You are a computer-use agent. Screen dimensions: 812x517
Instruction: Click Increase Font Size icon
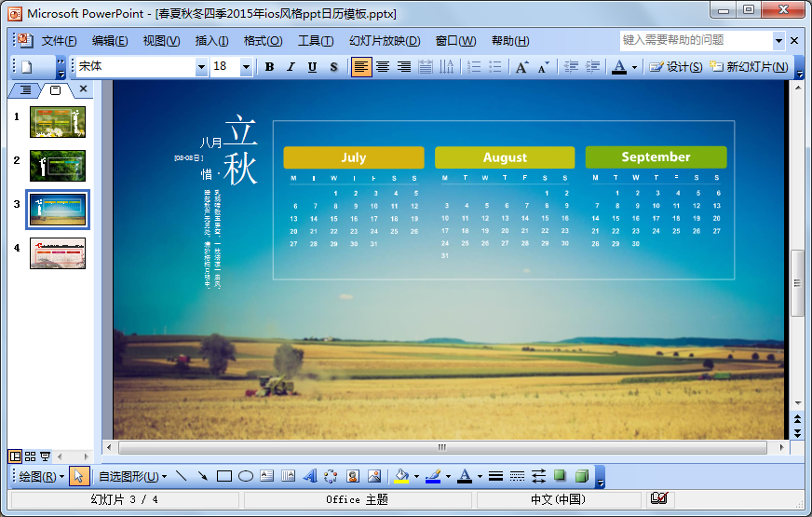click(521, 67)
